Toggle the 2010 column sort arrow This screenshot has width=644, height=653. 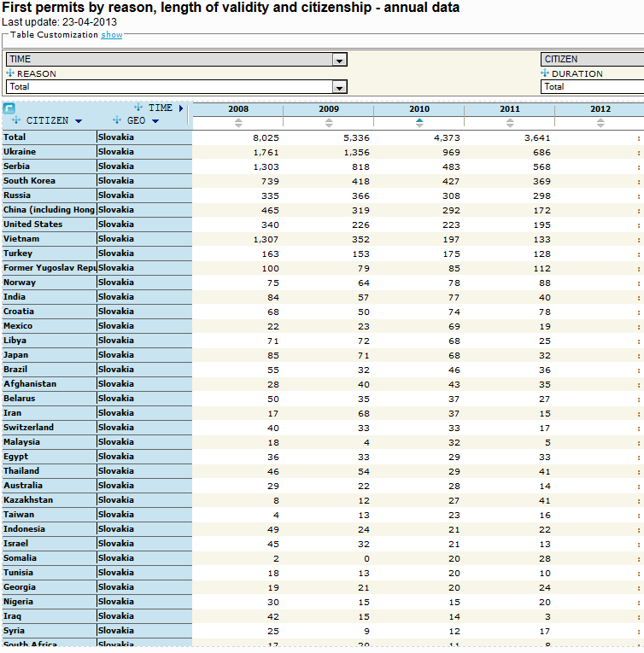[419, 123]
